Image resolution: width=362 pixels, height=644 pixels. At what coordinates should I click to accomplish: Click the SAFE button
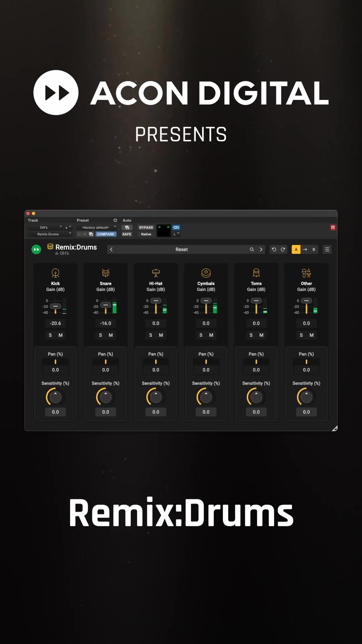pyautogui.click(x=127, y=234)
